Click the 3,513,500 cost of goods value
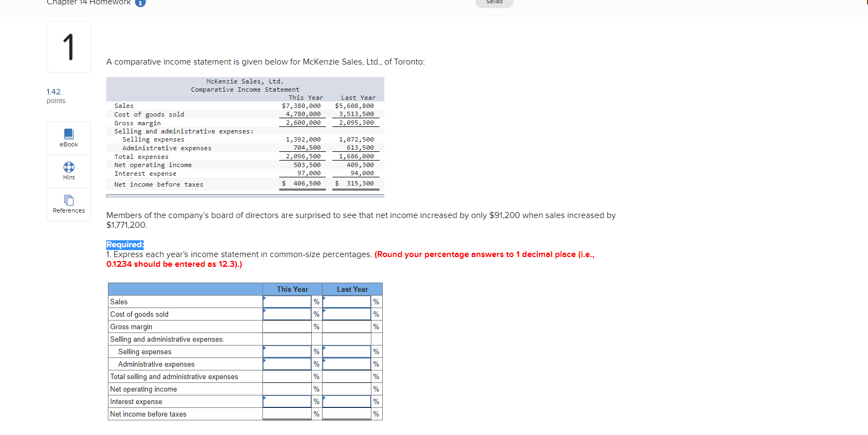Viewport: 868px width, 435px height. [x=356, y=114]
